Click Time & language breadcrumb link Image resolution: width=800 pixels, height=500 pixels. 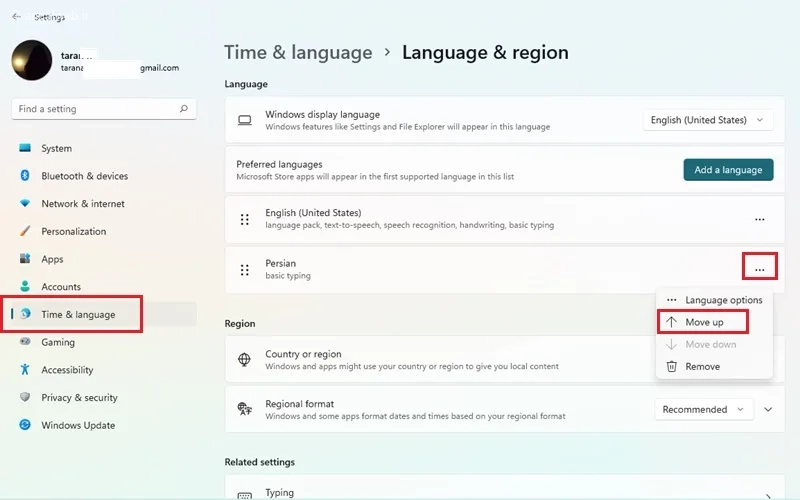[x=298, y=53]
